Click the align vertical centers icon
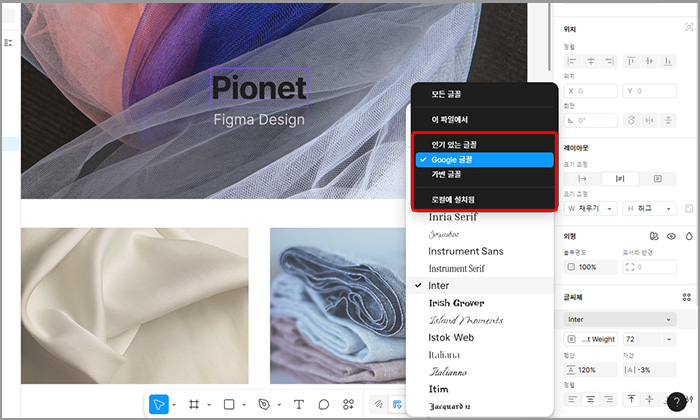Screen dimensions: 700x420 click(650, 61)
